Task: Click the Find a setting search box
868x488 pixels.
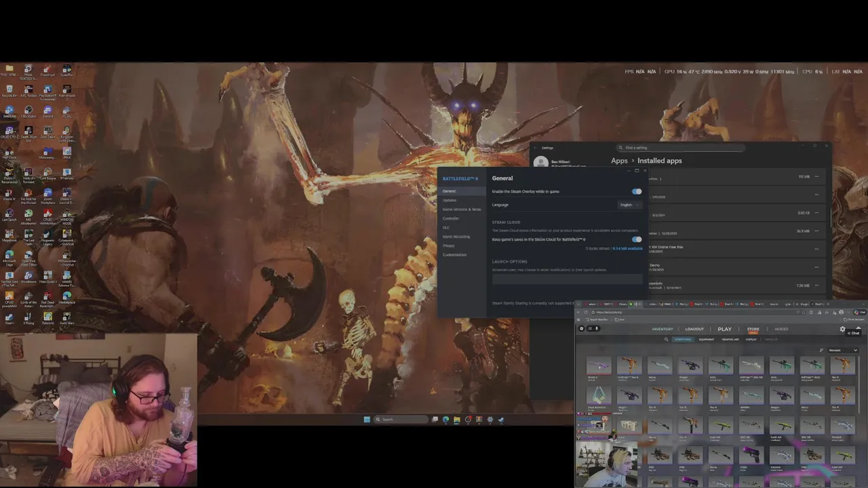Action: (x=681, y=148)
